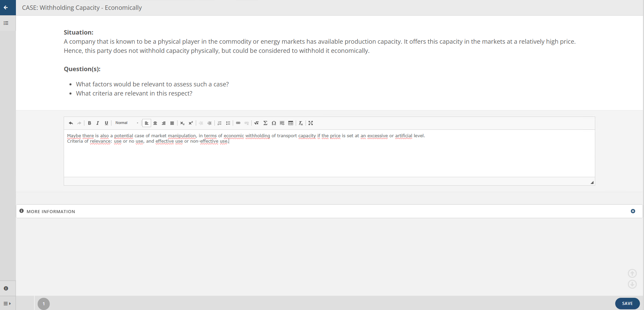Toggle italic formatting

(x=98, y=123)
